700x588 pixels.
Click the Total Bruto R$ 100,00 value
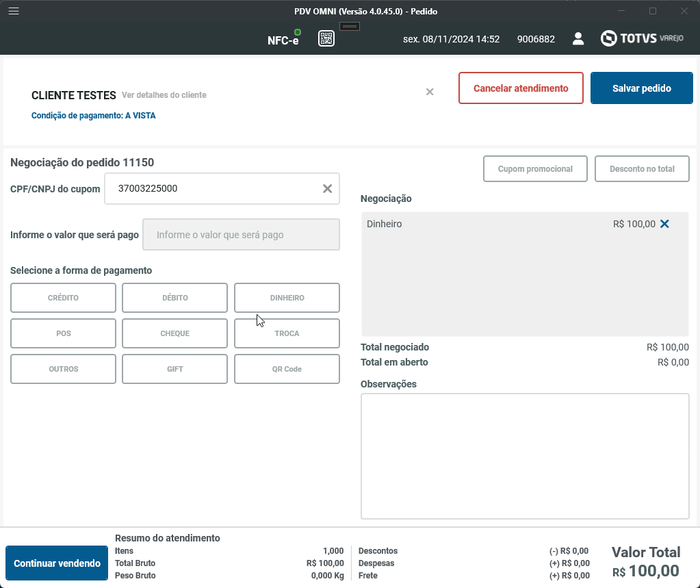325,563
